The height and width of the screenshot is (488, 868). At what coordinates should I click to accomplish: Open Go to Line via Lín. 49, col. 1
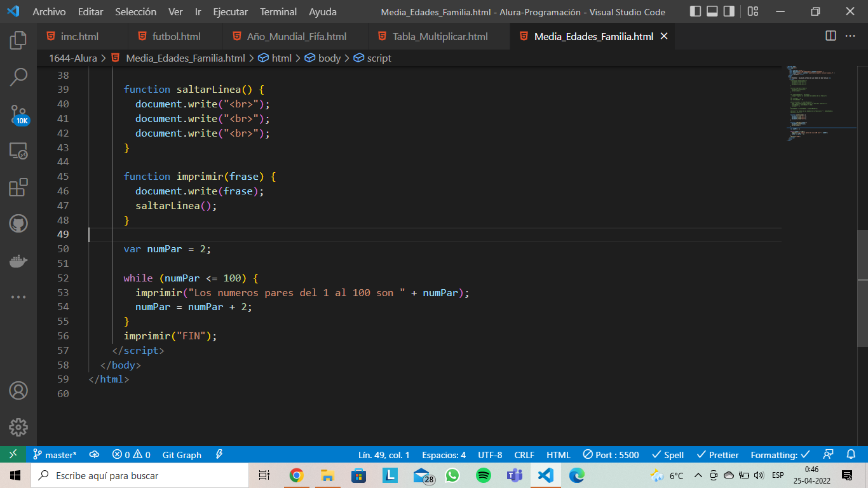tap(384, 454)
